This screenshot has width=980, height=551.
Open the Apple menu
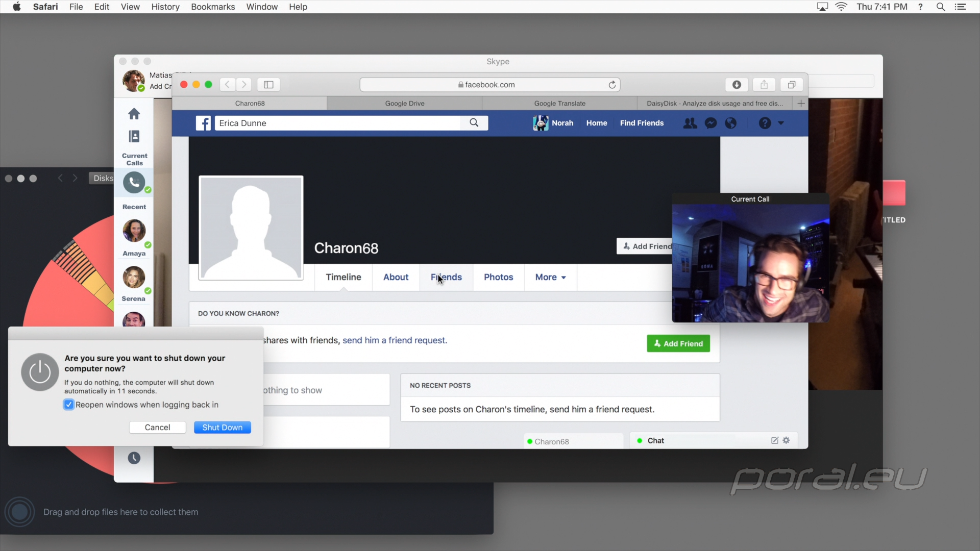point(17,7)
